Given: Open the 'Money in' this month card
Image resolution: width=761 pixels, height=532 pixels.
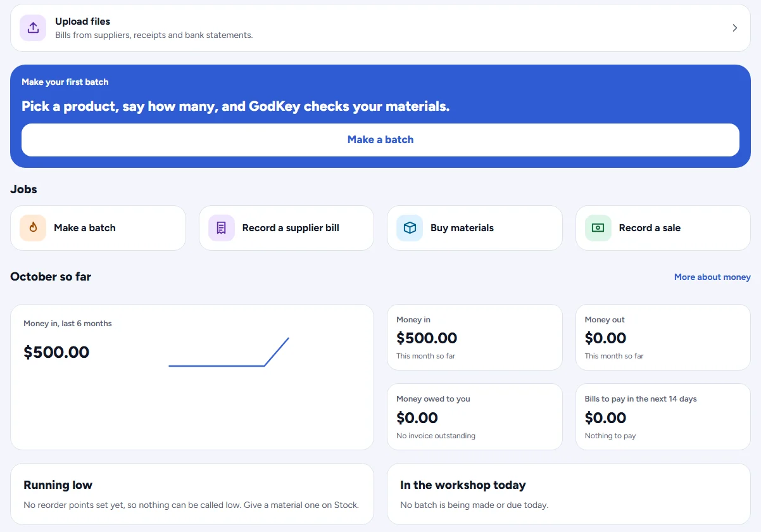Looking at the screenshot, I should pos(475,338).
